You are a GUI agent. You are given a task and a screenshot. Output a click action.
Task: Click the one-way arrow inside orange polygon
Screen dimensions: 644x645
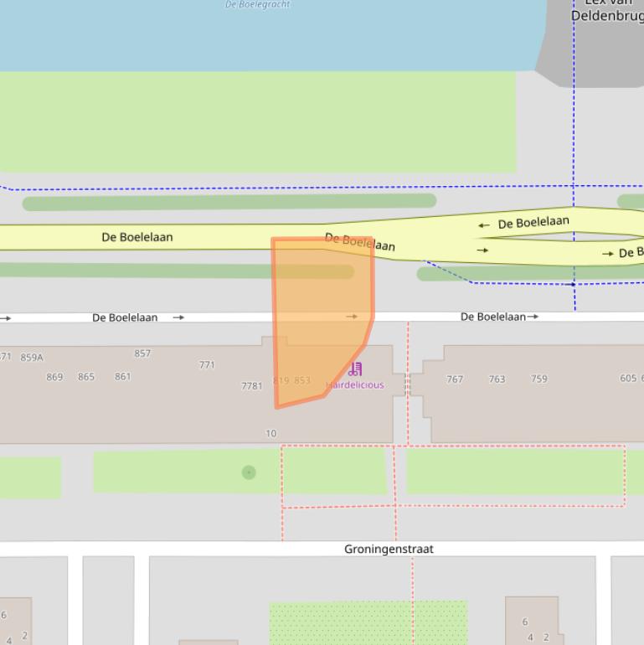352,317
